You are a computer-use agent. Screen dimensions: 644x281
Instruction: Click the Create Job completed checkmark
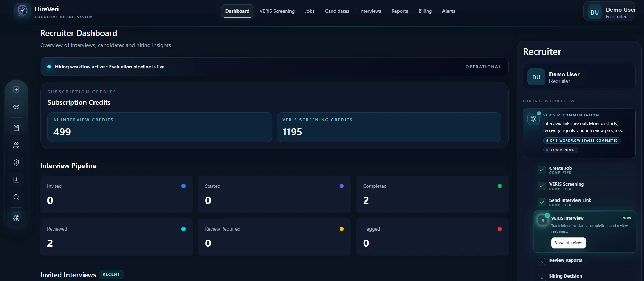542,170
